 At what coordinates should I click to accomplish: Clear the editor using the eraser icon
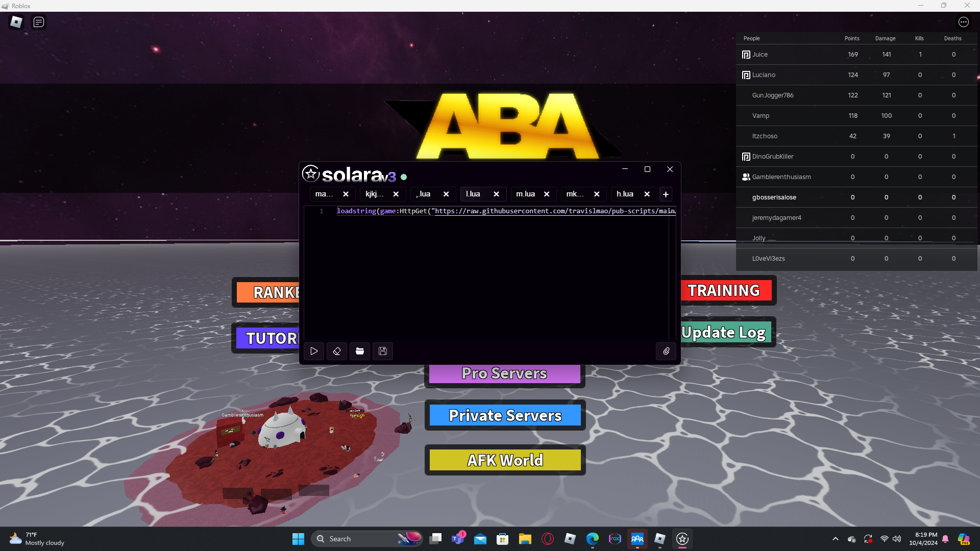tap(337, 351)
